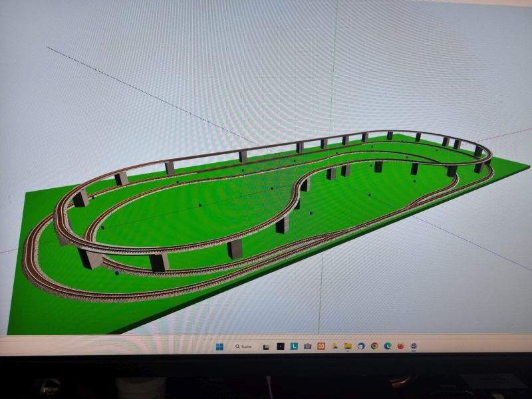The height and width of the screenshot is (399, 532).
Task: Launch Firefox from the taskbar
Action: coord(401,346)
